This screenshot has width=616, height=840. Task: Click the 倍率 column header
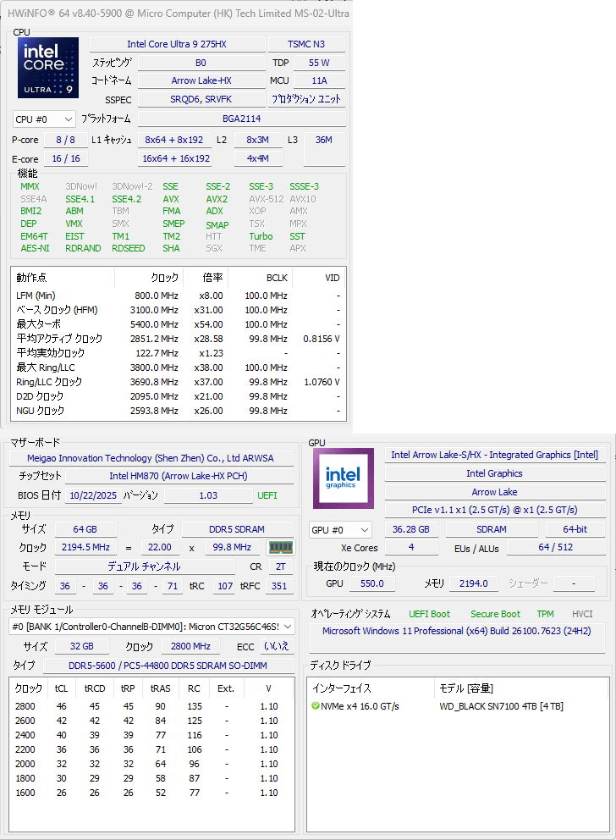point(212,278)
